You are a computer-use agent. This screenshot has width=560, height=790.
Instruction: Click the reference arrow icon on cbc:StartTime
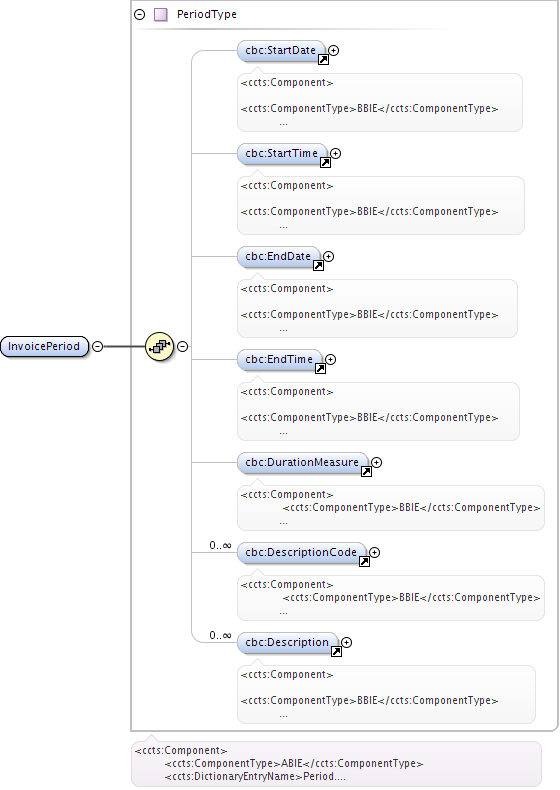pyautogui.click(x=325, y=162)
